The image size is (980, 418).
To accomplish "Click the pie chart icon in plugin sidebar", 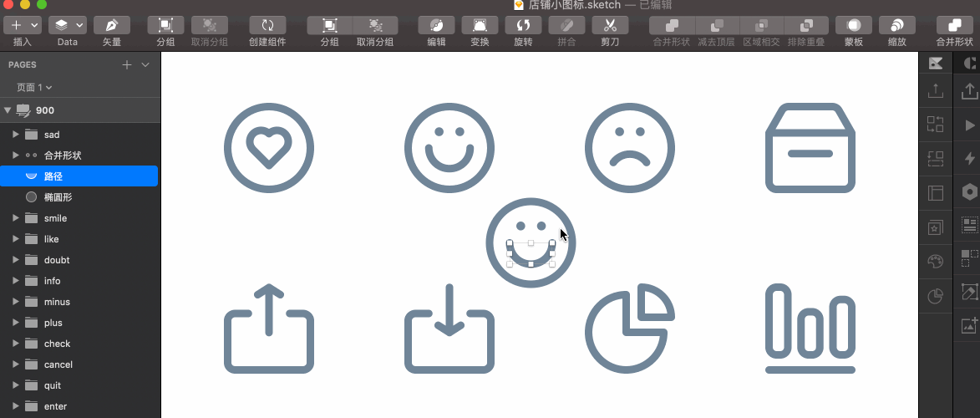I will tap(936, 296).
